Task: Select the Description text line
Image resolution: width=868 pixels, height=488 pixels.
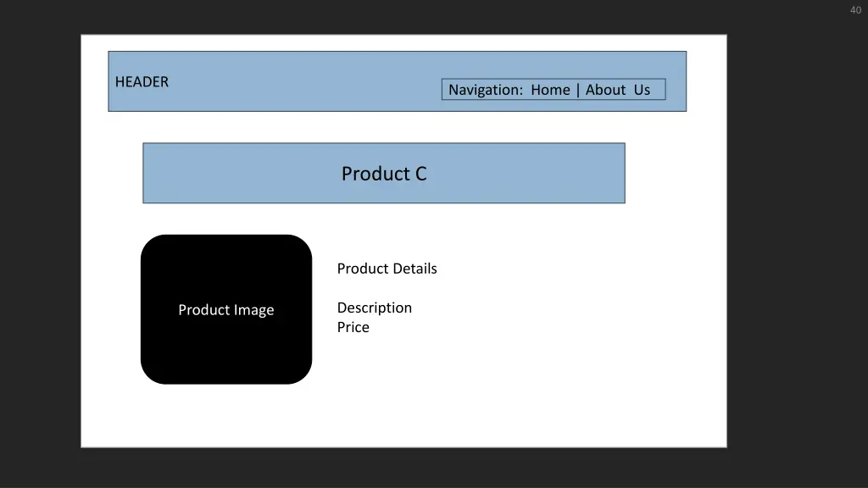Action: click(x=374, y=308)
